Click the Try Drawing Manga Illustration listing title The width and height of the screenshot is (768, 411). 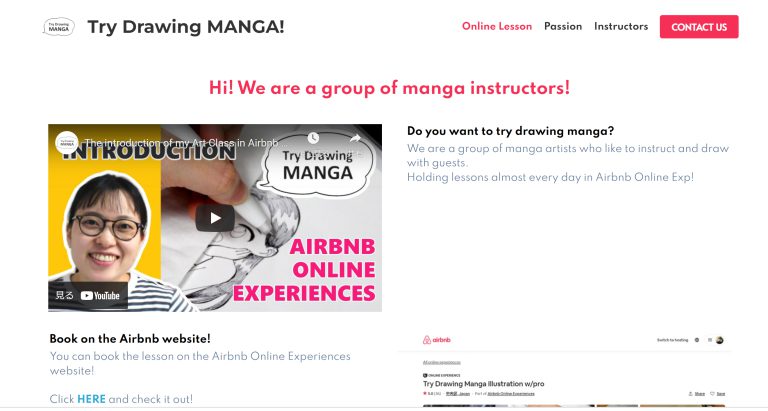pyautogui.click(x=483, y=384)
